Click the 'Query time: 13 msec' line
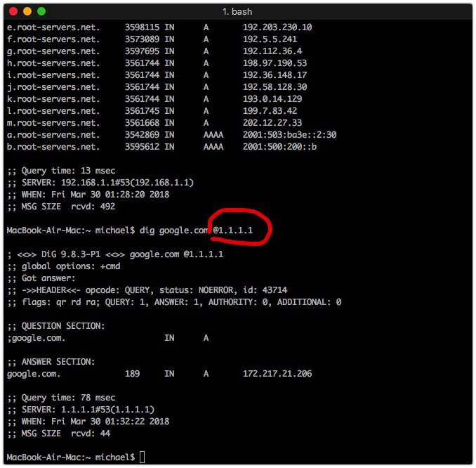 (61, 171)
